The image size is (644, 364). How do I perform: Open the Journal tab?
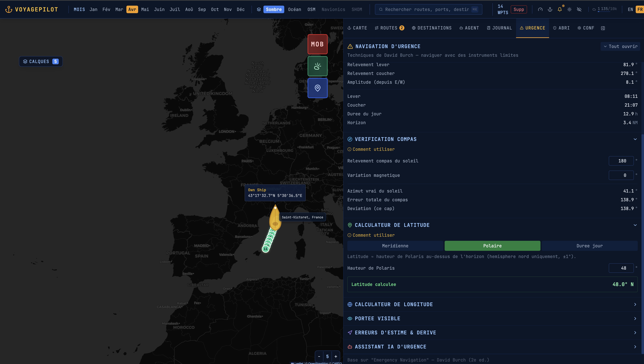(499, 28)
